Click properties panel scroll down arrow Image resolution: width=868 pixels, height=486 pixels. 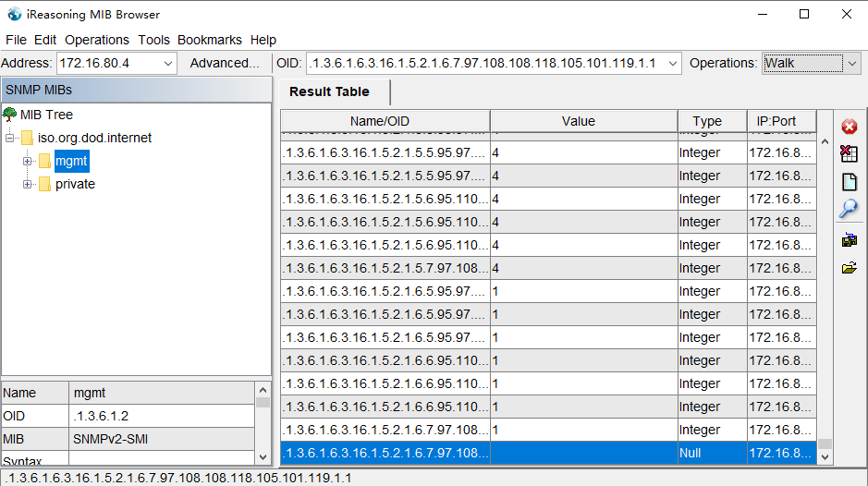tap(263, 457)
